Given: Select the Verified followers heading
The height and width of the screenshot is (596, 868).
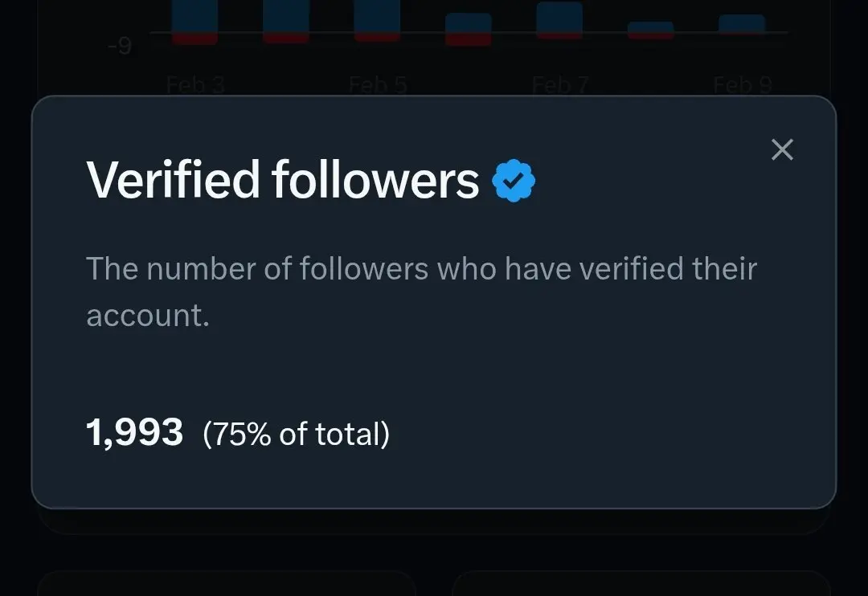Looking at the screenshot, I should [282, 180].
